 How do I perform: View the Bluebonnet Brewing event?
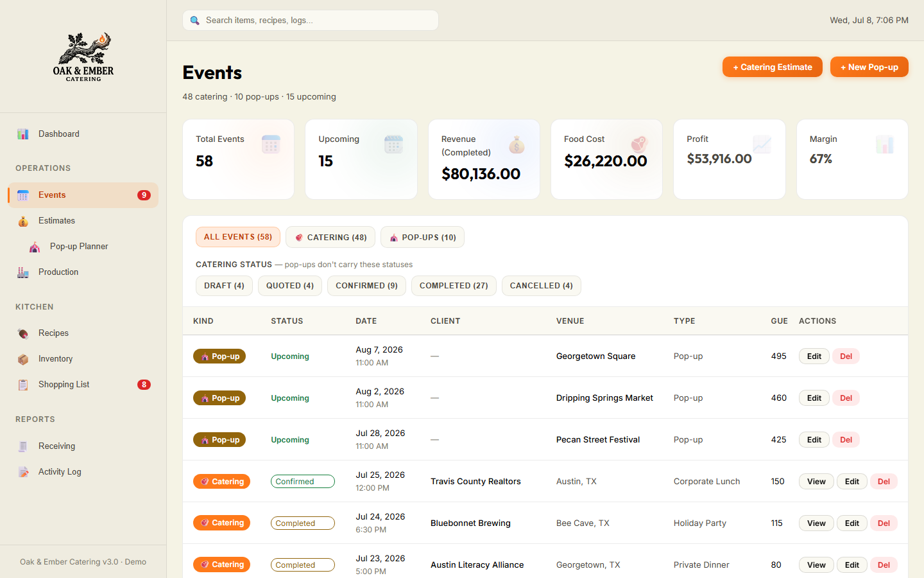click(816, 523)
